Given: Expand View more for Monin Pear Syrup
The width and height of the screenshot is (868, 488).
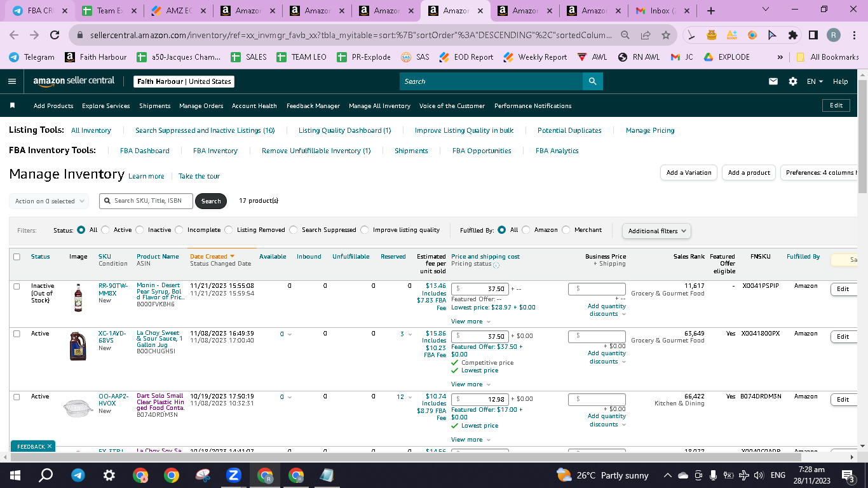Looking at the screenshot, I should point(471,322).
